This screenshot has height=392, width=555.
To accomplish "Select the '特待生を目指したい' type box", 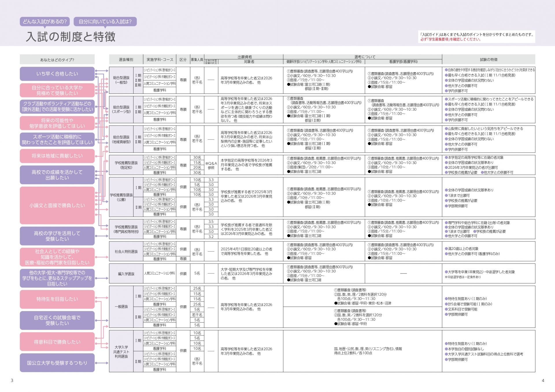I will coord(57,299).
